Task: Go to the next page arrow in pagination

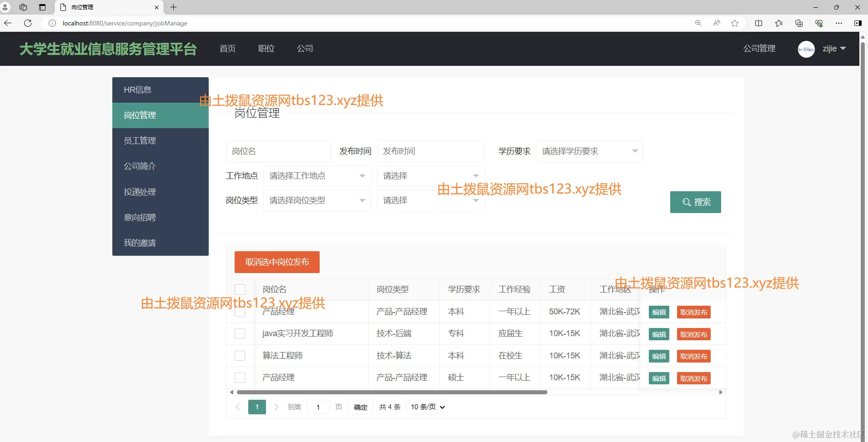Action: tap(276, 407)
